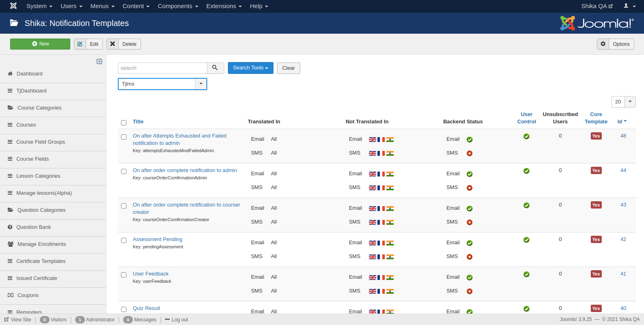Open the Assessment Pending template link
This screenshot has width=644, height=325.
[x=157, y=239]
